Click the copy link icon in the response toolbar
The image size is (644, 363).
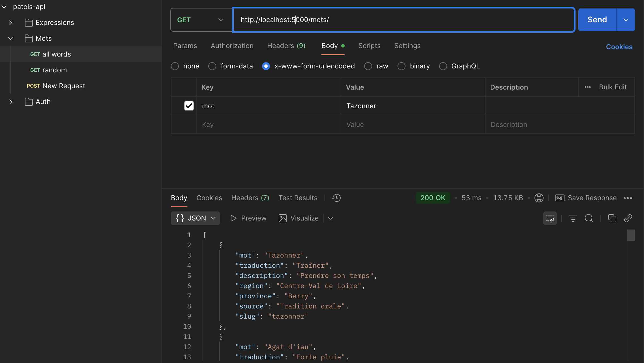(628, 218)
